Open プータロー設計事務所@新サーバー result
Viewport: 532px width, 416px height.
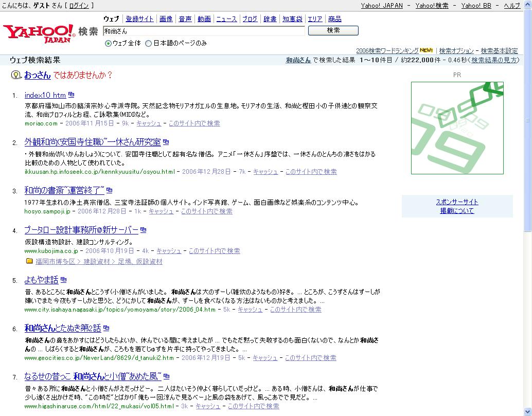81,230
